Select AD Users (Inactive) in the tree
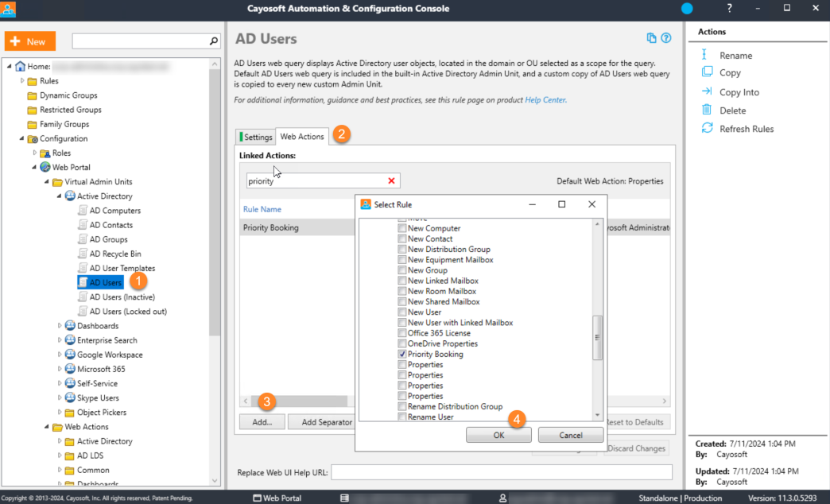 tap(122, 297)
